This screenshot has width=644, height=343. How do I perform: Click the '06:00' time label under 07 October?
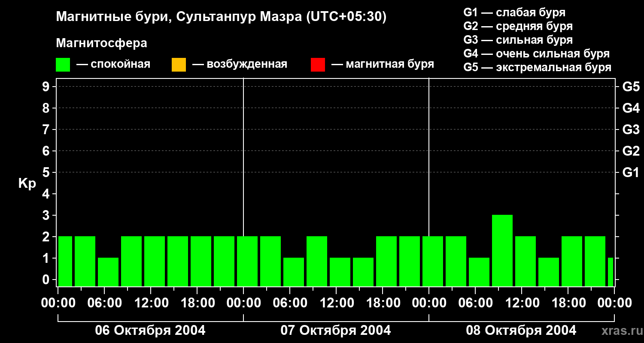click(x=290, y=303)
